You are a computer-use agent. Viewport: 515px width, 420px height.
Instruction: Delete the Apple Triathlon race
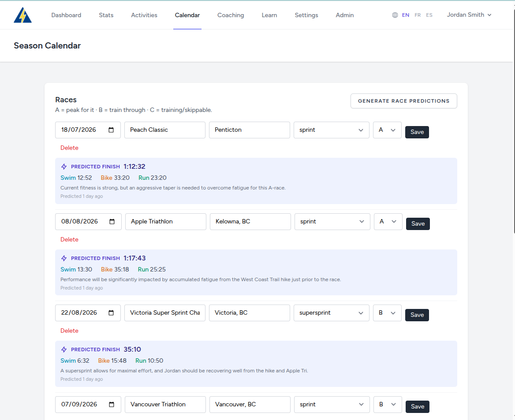click(x=69, y=240)
